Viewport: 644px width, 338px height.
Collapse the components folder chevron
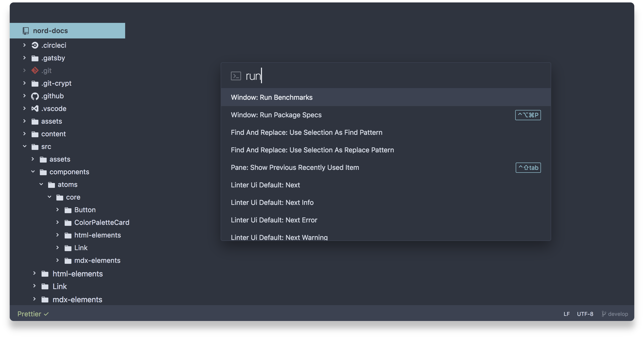pyautogui.click(x=33, y=172)
